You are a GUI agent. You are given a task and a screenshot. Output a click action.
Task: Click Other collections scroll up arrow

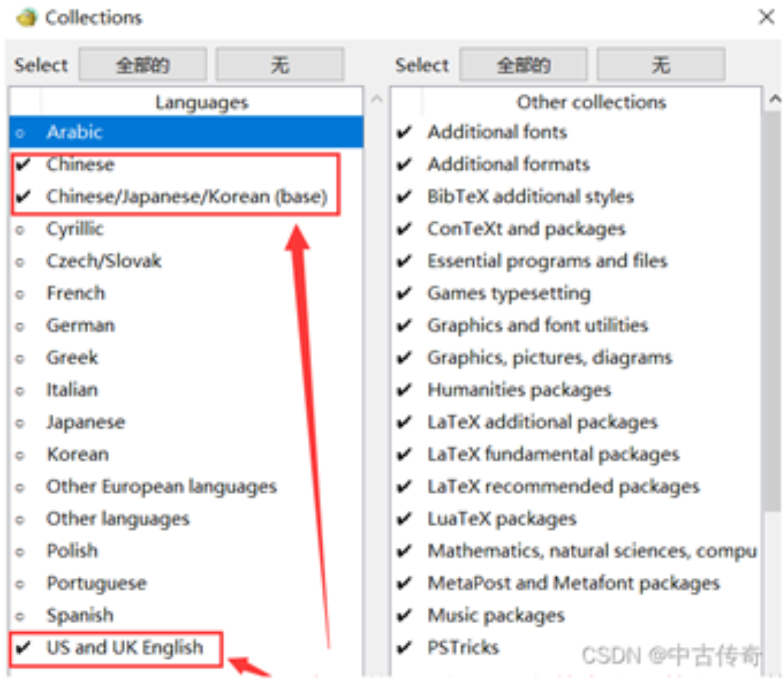click(x=775, y=100)
